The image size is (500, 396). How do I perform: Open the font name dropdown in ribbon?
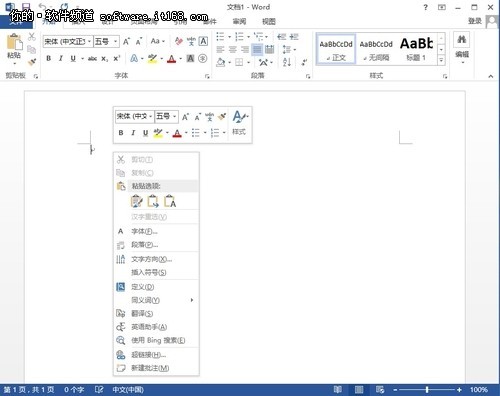coord(89,41)
